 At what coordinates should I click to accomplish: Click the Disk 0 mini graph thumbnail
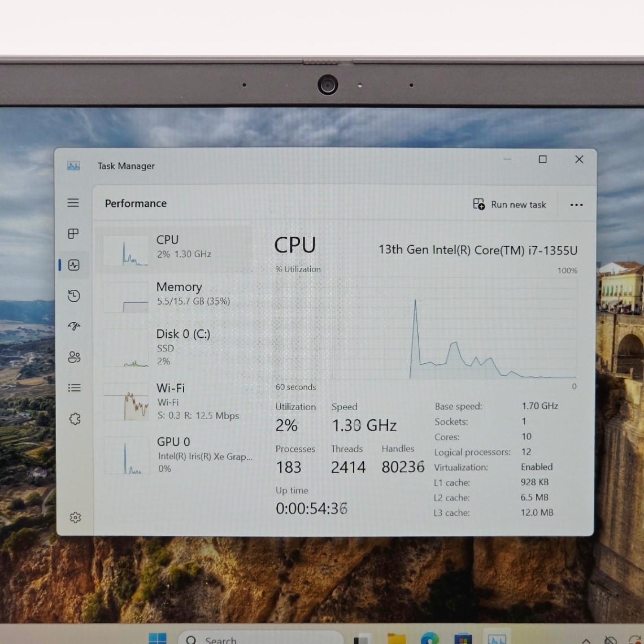tap(125, 348)
